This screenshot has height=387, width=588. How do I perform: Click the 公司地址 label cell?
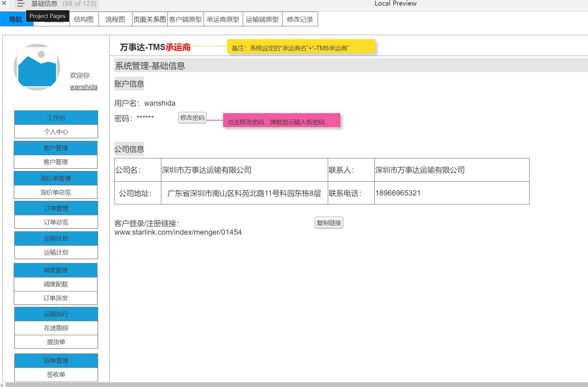[138, 193]
